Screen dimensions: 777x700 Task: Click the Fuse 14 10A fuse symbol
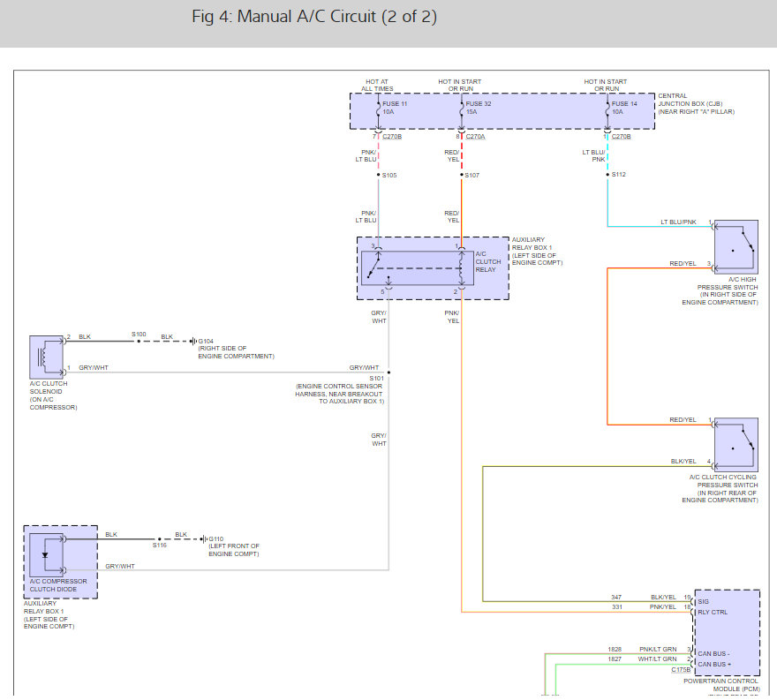607,108
